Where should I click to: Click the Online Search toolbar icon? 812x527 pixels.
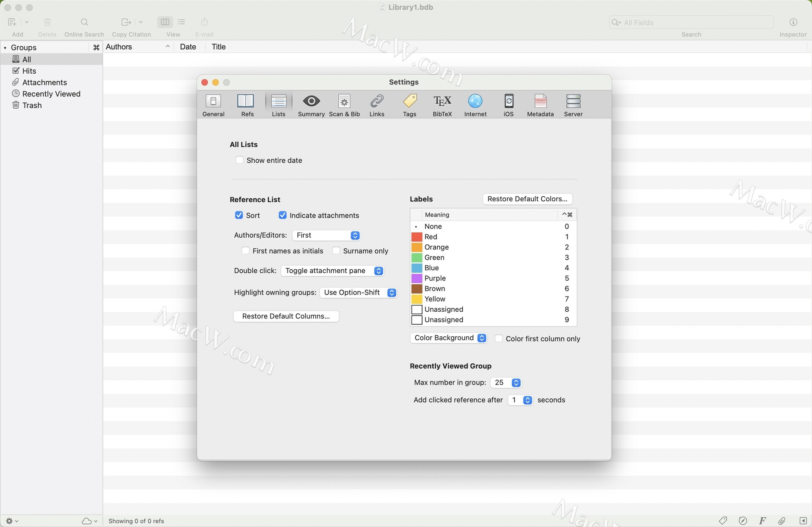[x=84, y=22]
